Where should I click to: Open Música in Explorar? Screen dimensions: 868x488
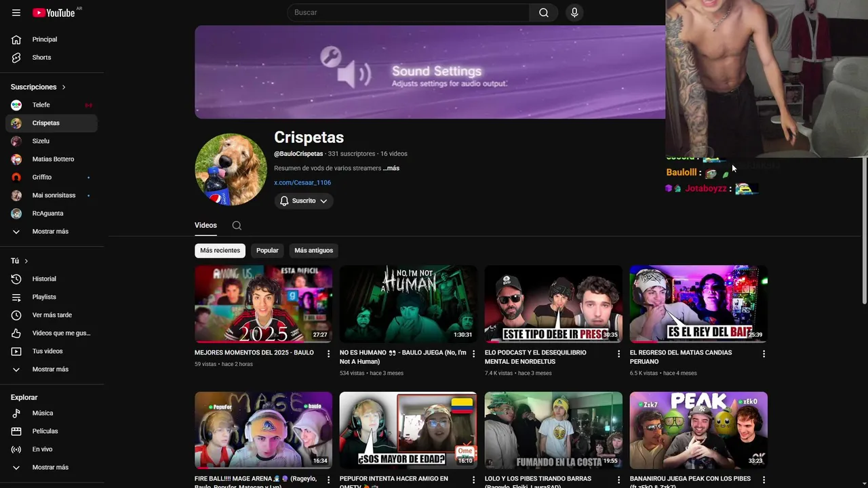52,413
